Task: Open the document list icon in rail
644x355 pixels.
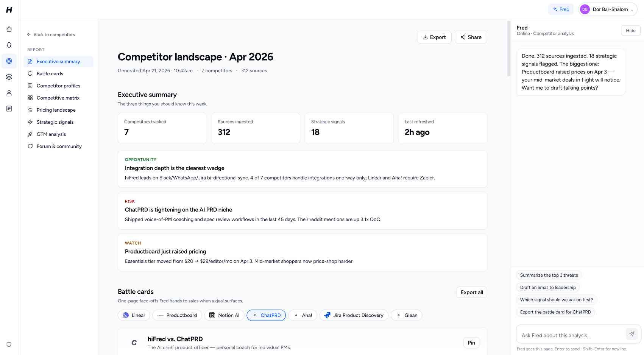Action: click(x=9, y=109)
